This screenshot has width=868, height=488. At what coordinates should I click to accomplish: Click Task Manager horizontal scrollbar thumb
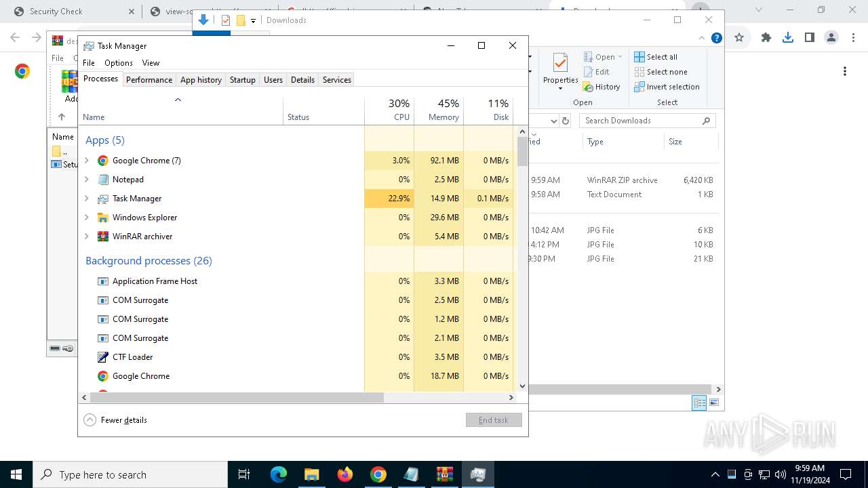click(x=237, y=398)
